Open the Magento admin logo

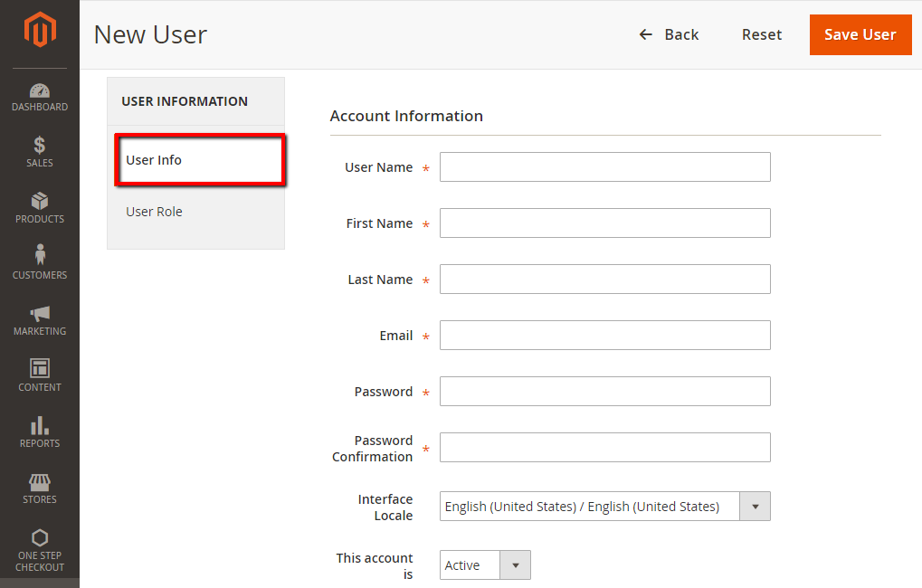click(39, 28)
